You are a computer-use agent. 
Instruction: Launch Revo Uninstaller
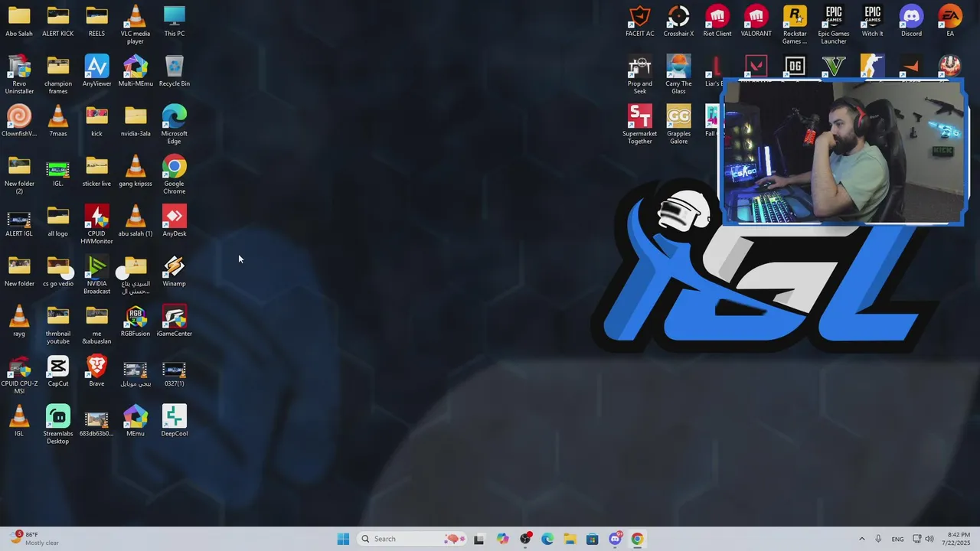[19, 75]
